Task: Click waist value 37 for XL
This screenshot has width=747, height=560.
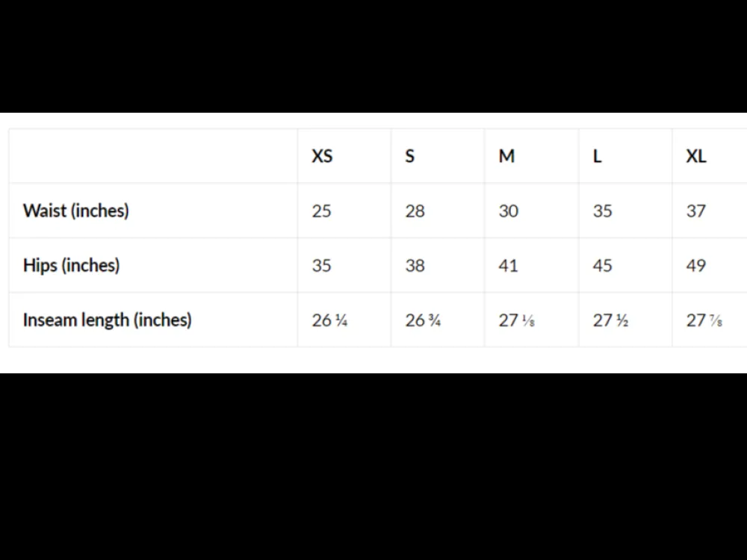Action: point(696,211)
